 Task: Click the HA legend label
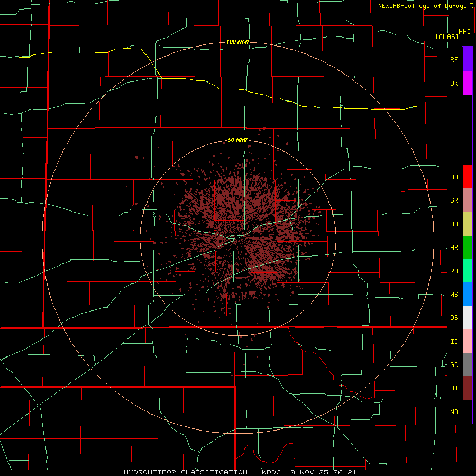pos(454,177)
